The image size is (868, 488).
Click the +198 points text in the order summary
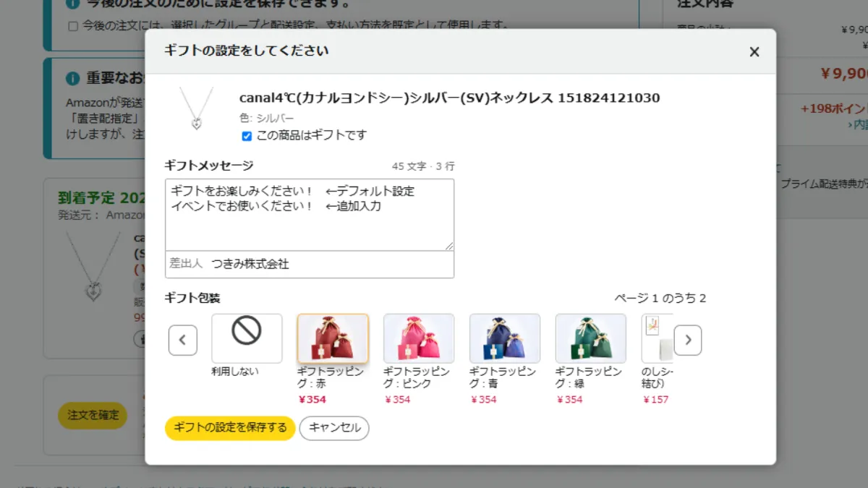click(x=834, y=109)
